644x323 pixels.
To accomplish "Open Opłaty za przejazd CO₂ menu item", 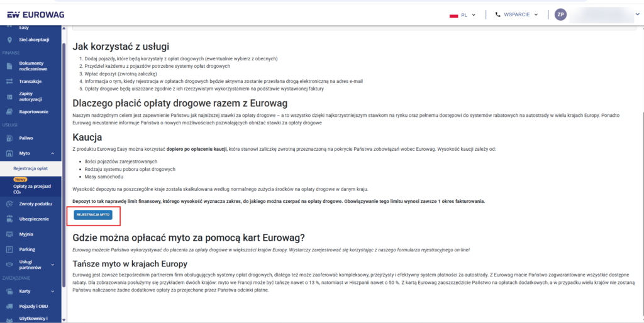I will click(30, 186).
